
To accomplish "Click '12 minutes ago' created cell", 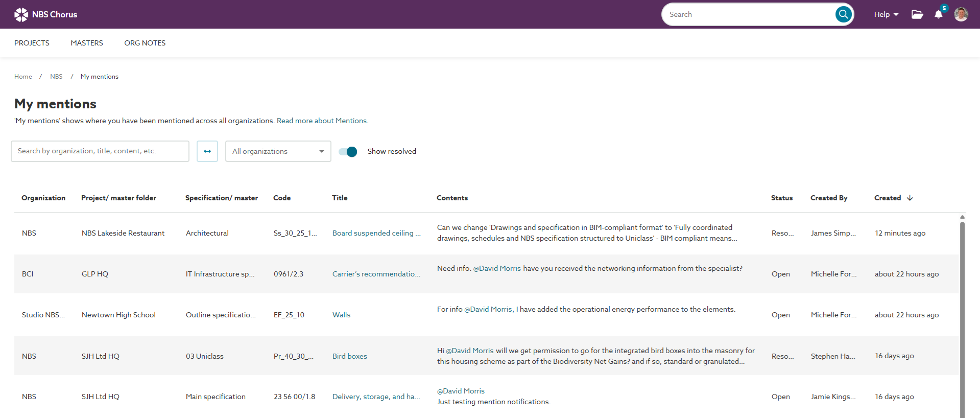I will [900, 233].
